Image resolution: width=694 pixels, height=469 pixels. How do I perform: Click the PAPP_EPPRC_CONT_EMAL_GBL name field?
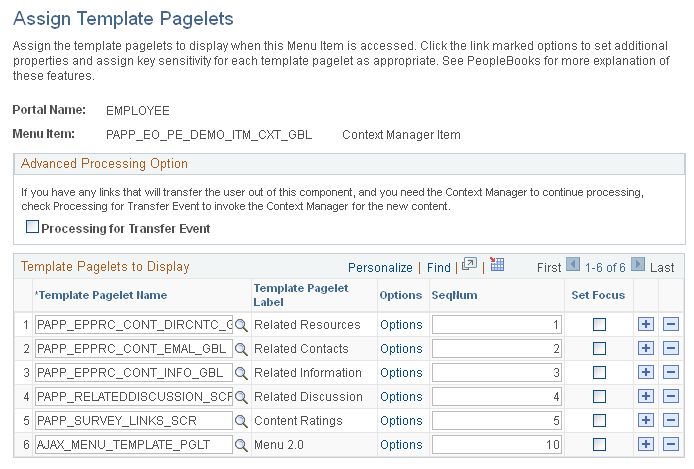point(134,349)
